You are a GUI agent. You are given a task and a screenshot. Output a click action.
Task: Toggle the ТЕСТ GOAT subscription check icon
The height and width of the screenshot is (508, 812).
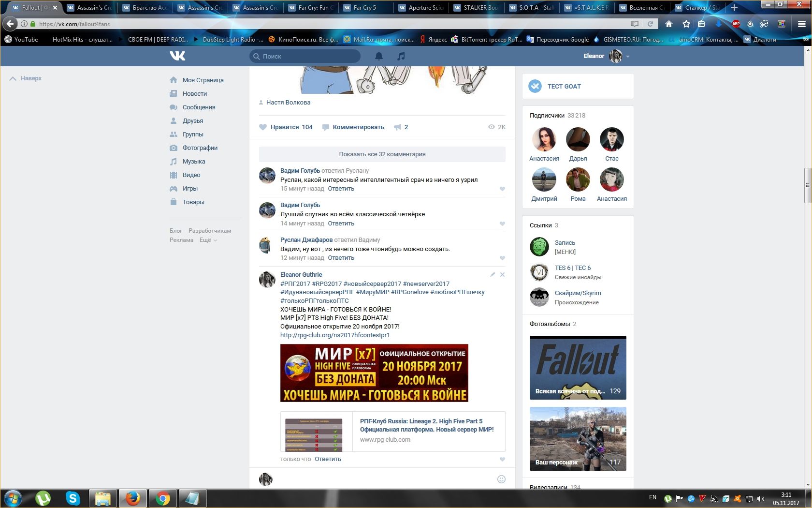[535, 86]
